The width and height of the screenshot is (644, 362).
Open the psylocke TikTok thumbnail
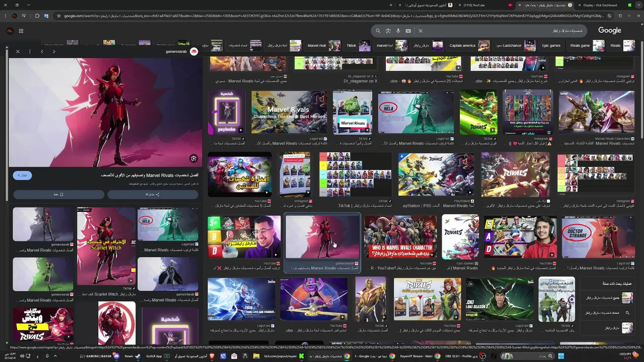coord(226,113)
